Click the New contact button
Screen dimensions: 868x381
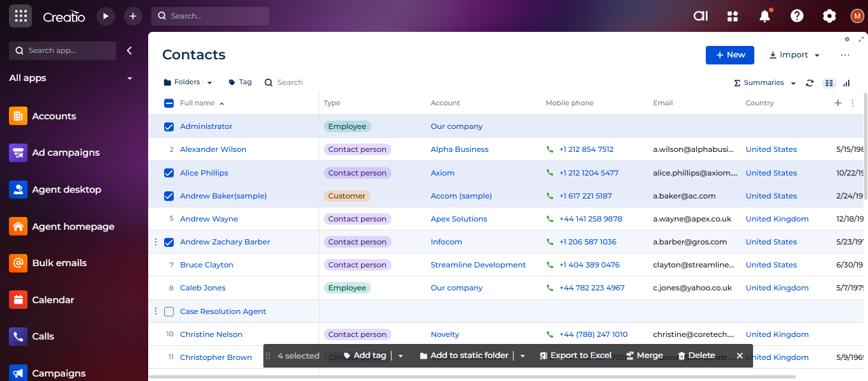(x=729, y=55)
